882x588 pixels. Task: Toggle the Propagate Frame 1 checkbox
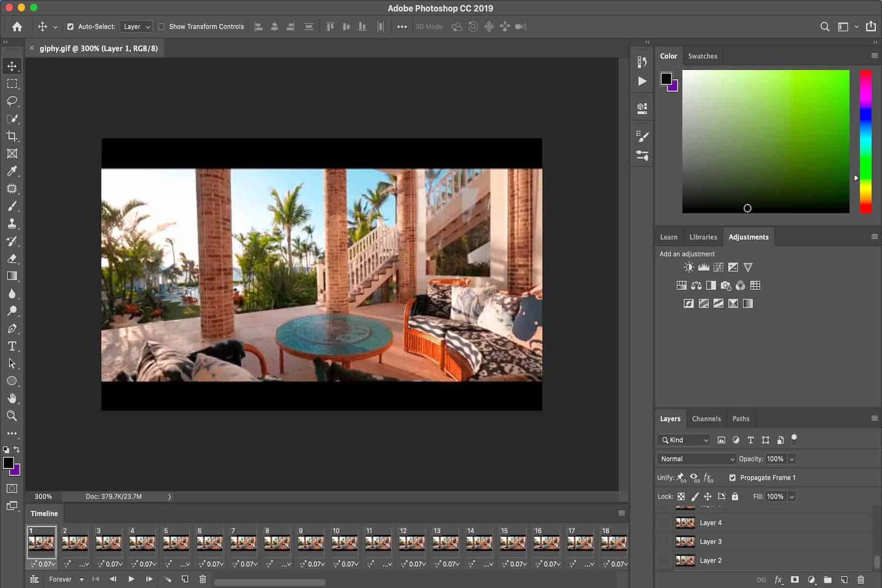[733, 477]
